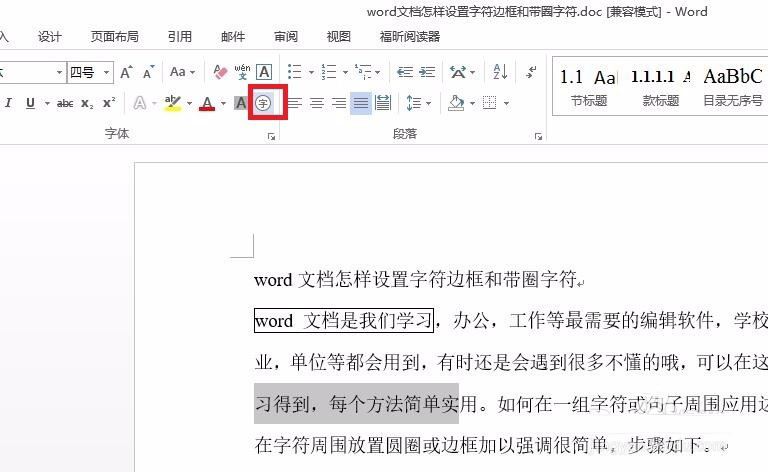The image size is (768, 472).
Task: Click the Change Case Aa icon
Action: (x=177, y=72)
